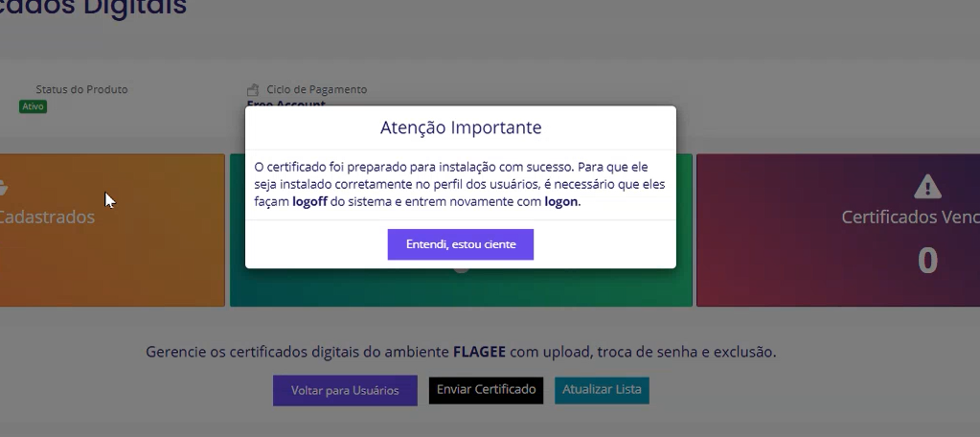980x437 pixels.
Task: Click the black 'Enviar Certificado' button
Action: tap(486, 390)
